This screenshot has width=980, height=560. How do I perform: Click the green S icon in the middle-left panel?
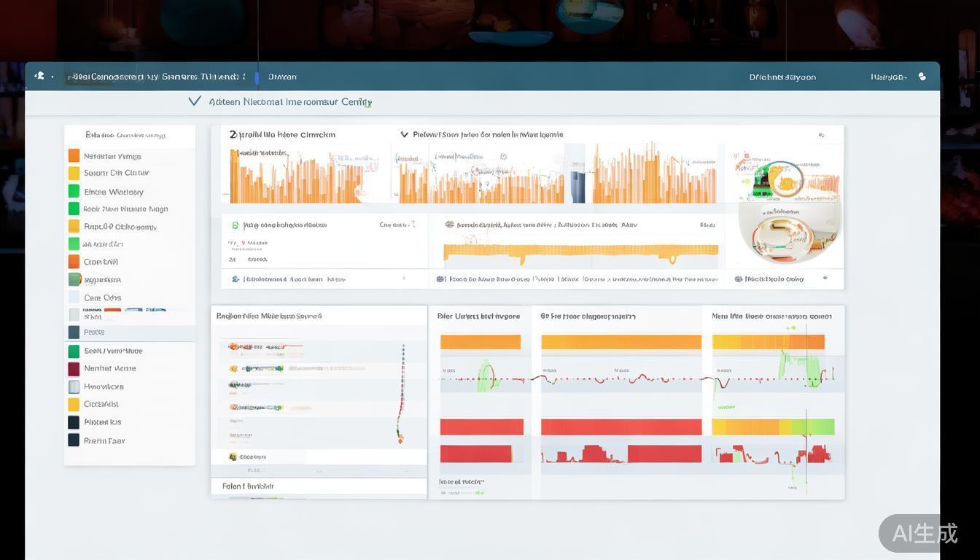tap(235, 226)
